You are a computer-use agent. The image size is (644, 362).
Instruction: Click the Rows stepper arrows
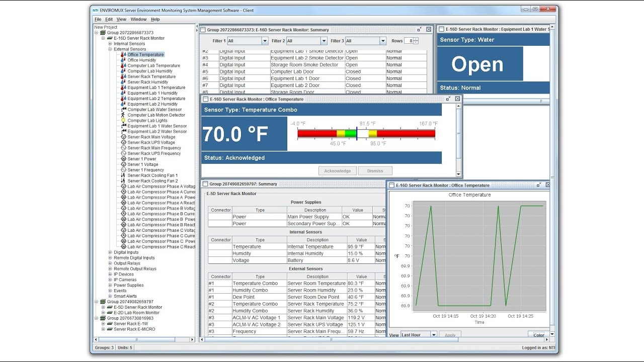416,41
